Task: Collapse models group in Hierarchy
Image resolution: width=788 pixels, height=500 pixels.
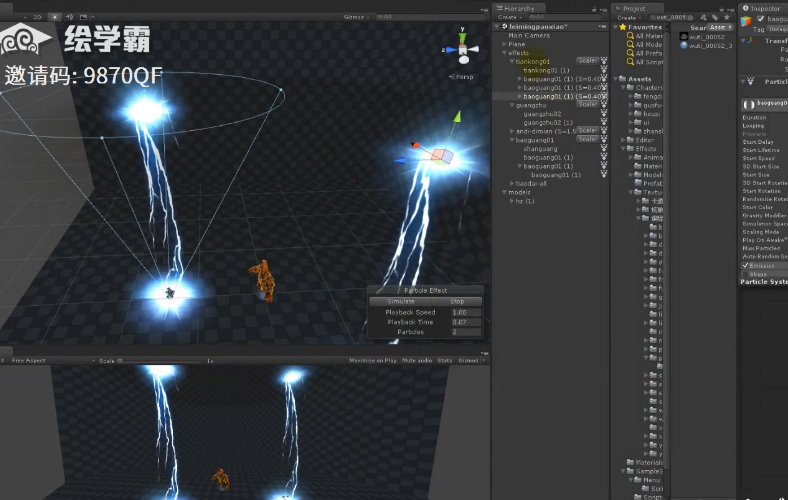Action: click(x=505, y=192)
